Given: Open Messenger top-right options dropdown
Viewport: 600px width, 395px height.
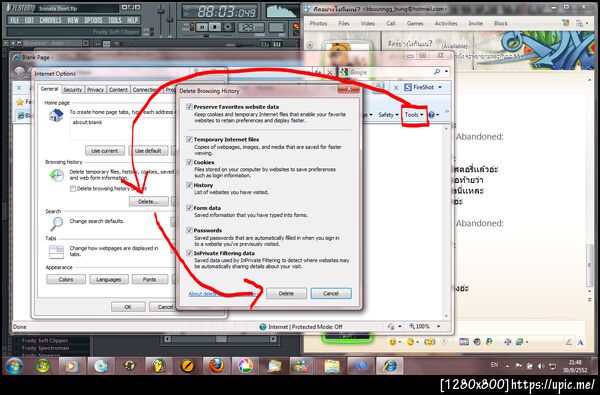Looking at the screenshot, I should click(x=582, y=23).
